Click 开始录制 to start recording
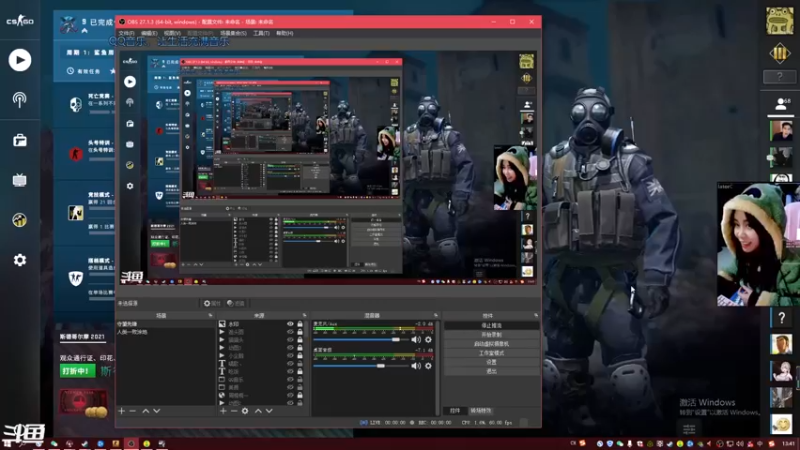800x450 pixels. click(491, 335)
